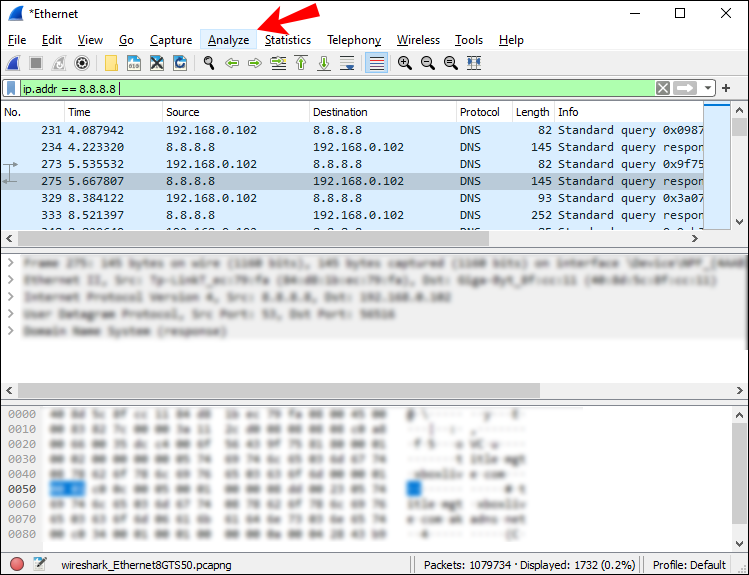
Task: Open the Tools menu
Action: click(x=469, y=40)
